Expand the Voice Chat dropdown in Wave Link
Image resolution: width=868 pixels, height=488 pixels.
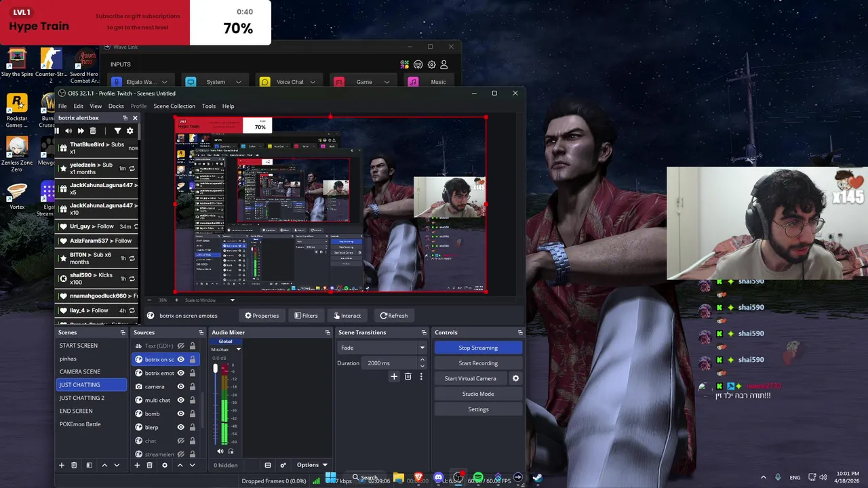(314, 82)
